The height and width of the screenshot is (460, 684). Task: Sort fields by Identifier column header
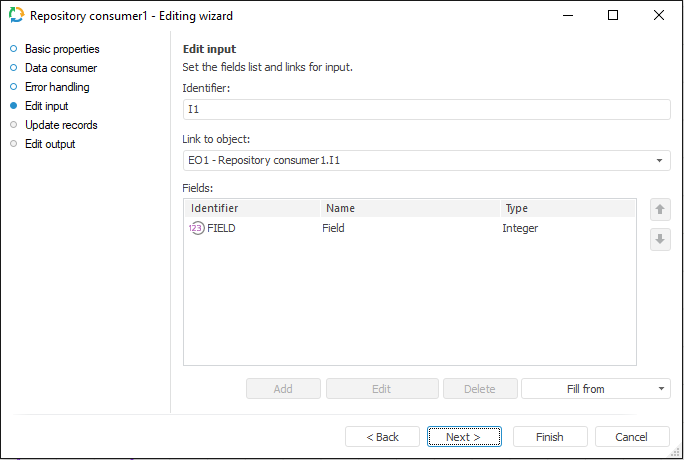251,208
